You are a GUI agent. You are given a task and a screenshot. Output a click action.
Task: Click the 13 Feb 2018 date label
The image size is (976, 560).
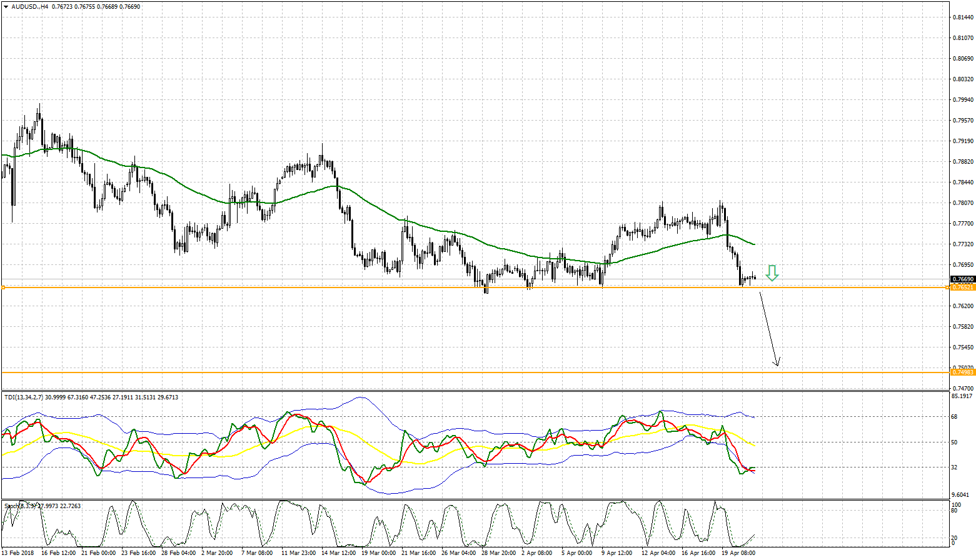coord(18,553)
